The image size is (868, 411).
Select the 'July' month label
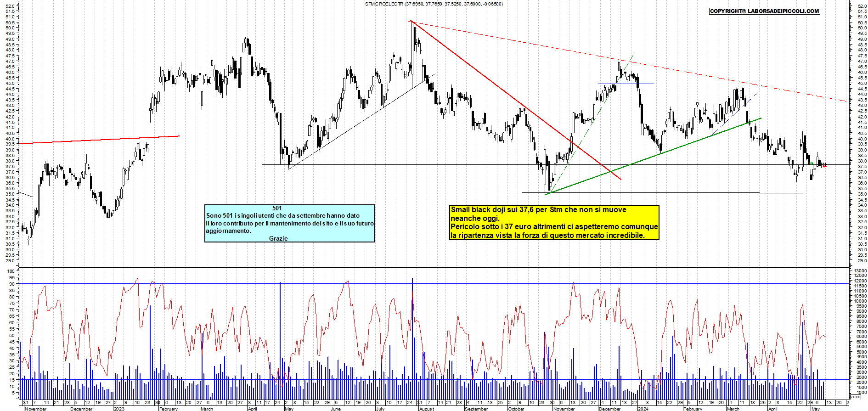point(380,409)
